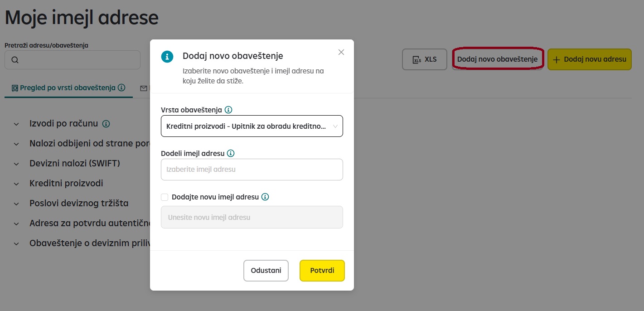
Task: Click the XLS file icon
Action: (416, 59)
